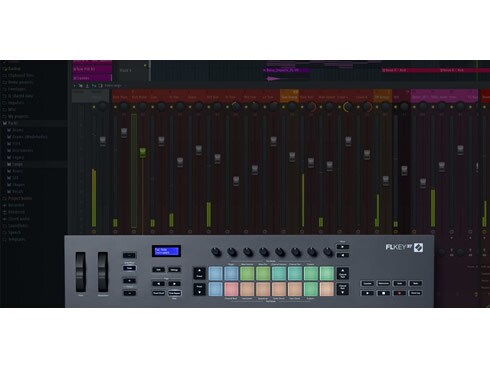Click the Novation logo beside FLkey 37
Screen dimensions: 490x368
(x=419, y=247)
